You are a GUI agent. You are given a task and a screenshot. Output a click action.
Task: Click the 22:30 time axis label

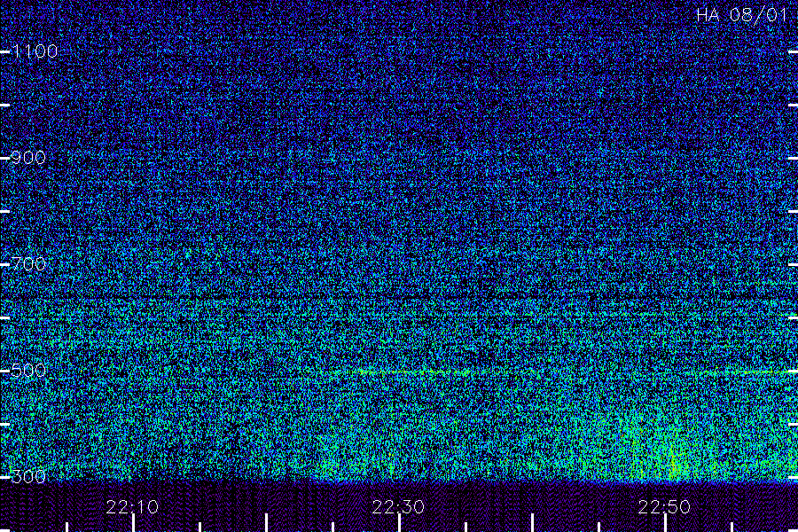click(x=398, y=507)
